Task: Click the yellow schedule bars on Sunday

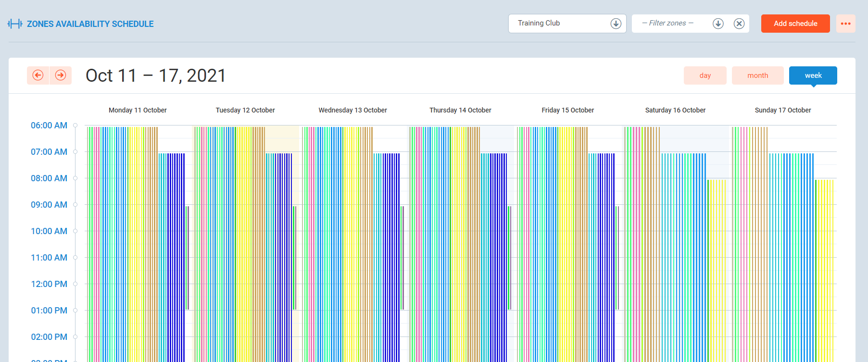Action: tap(824, 269)
